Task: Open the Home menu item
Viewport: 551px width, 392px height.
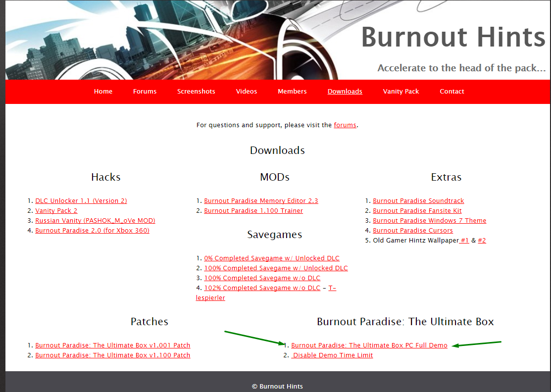Action: pyautogui.click(x=103, y=92)
